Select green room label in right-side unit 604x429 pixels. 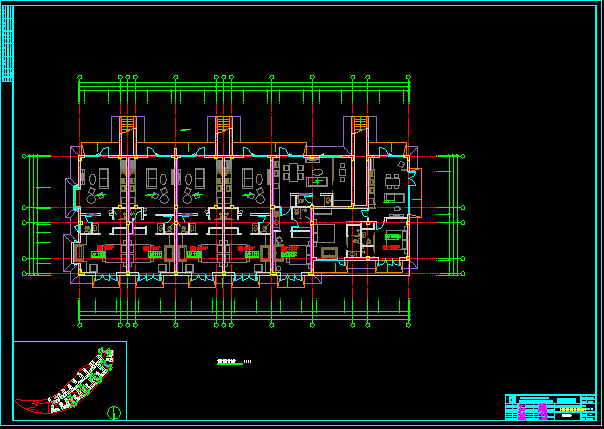coord(392,236)
